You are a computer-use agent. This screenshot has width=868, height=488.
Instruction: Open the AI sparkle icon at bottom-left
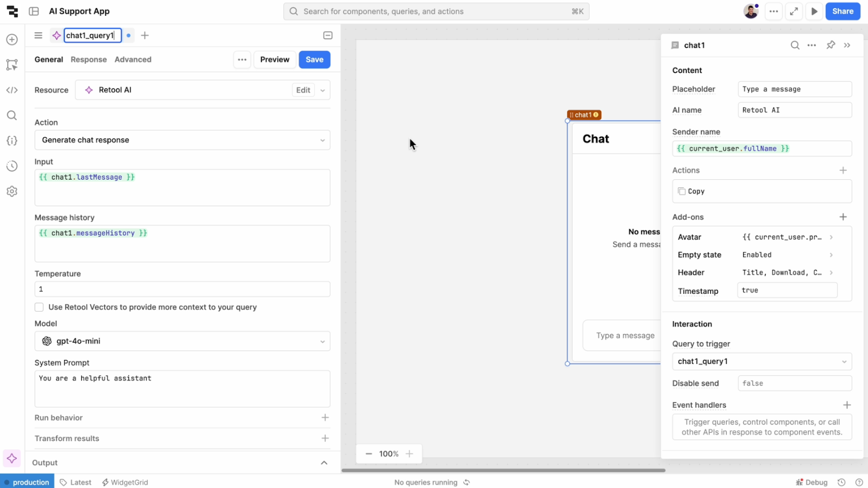point(12,459)
